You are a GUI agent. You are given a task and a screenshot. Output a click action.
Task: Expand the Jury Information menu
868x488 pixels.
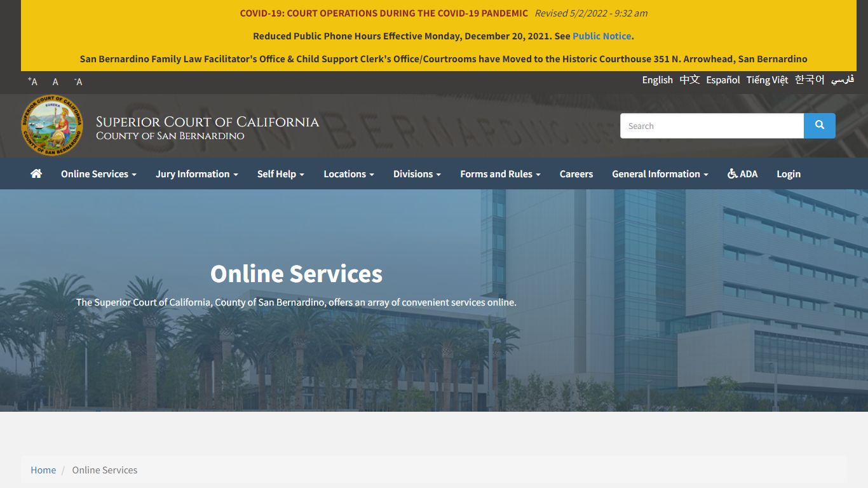tap(197, 173)
